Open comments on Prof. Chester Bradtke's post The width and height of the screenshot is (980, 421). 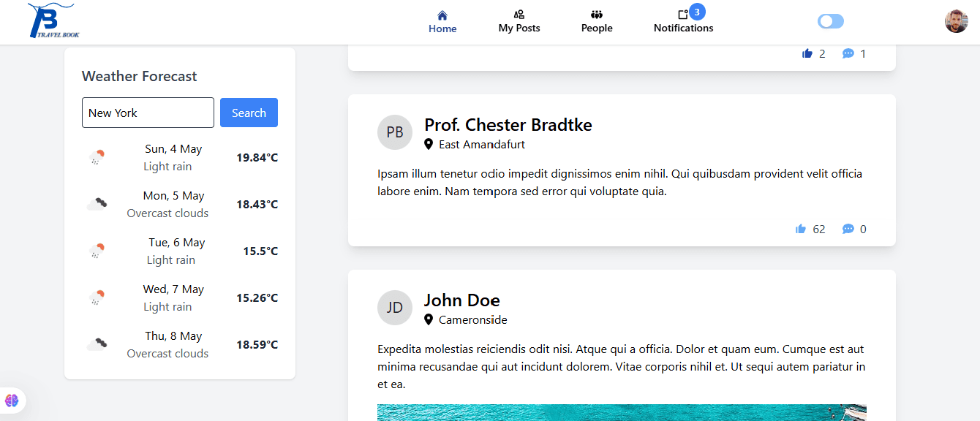pyautogui.click(x=848, y=229)
